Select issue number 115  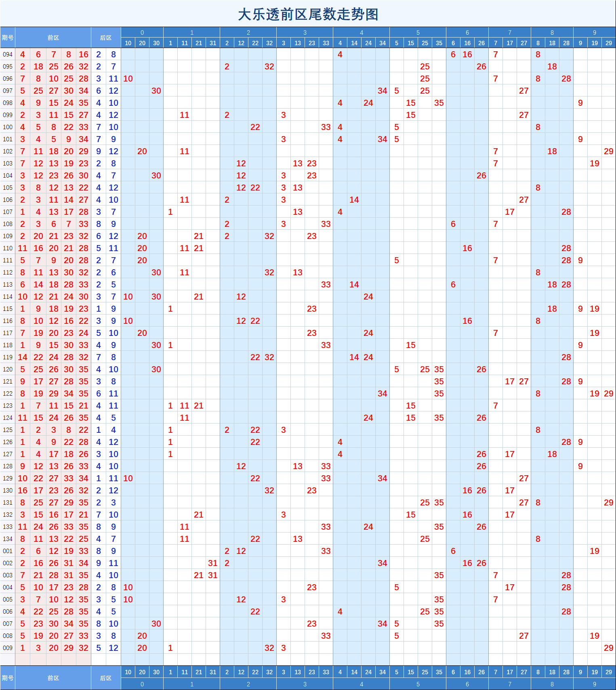pos(8,309)
